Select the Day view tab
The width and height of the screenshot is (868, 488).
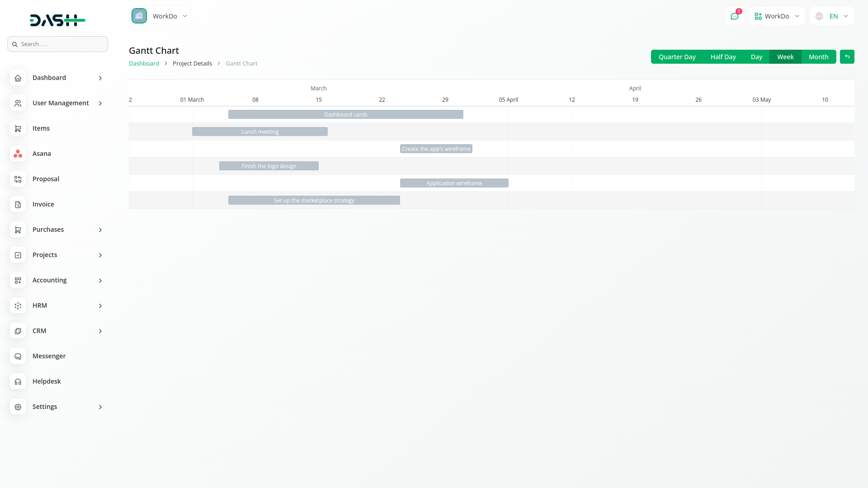coord(756,57)
